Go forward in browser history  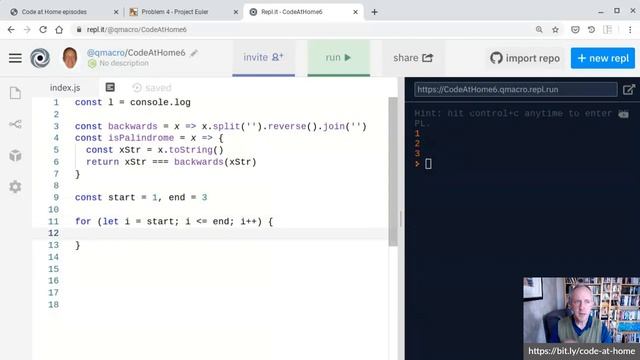point(27,29)
